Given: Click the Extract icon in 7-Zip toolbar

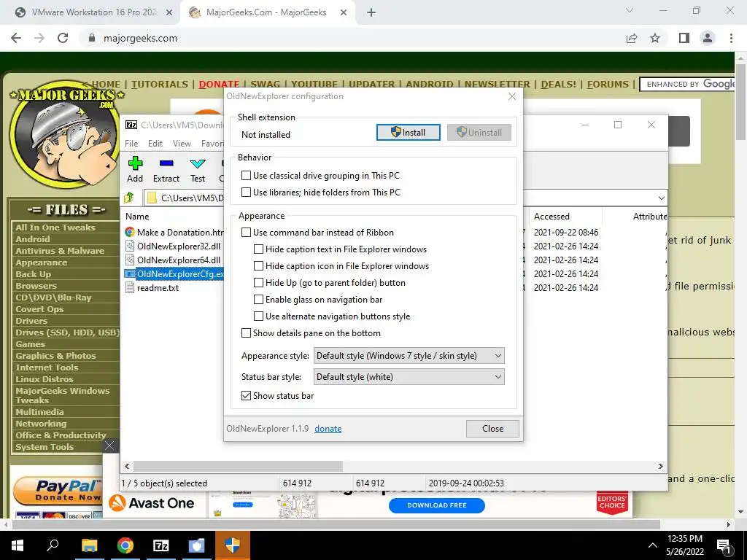Looking at the screenshot, I should pyautogui.click(x=166, y=164).
